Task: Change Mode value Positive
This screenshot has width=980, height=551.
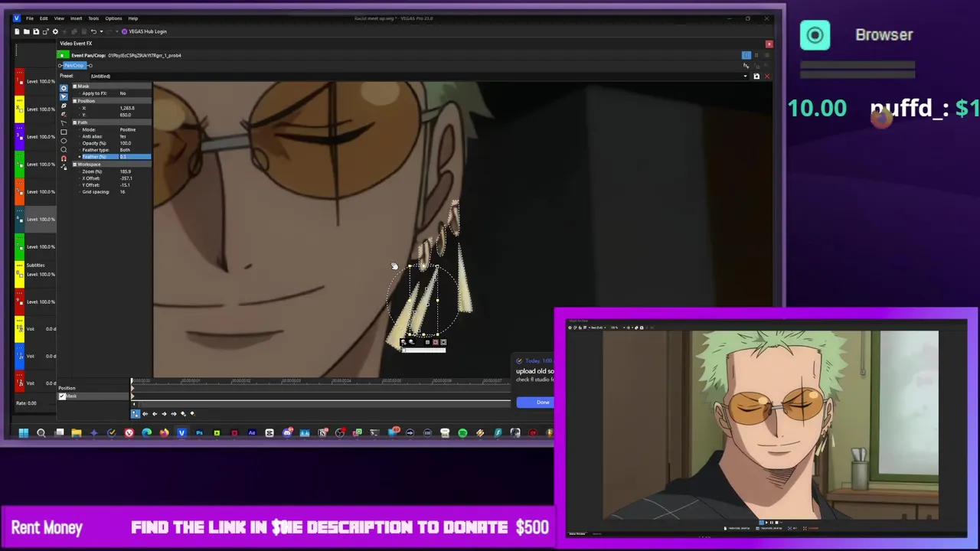Action: pos(128,129)
